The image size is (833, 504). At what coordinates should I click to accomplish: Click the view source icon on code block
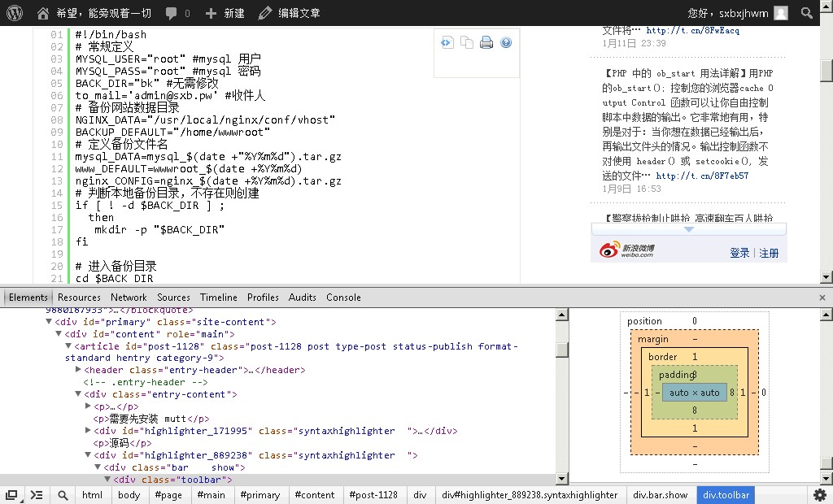coord(447,42)
